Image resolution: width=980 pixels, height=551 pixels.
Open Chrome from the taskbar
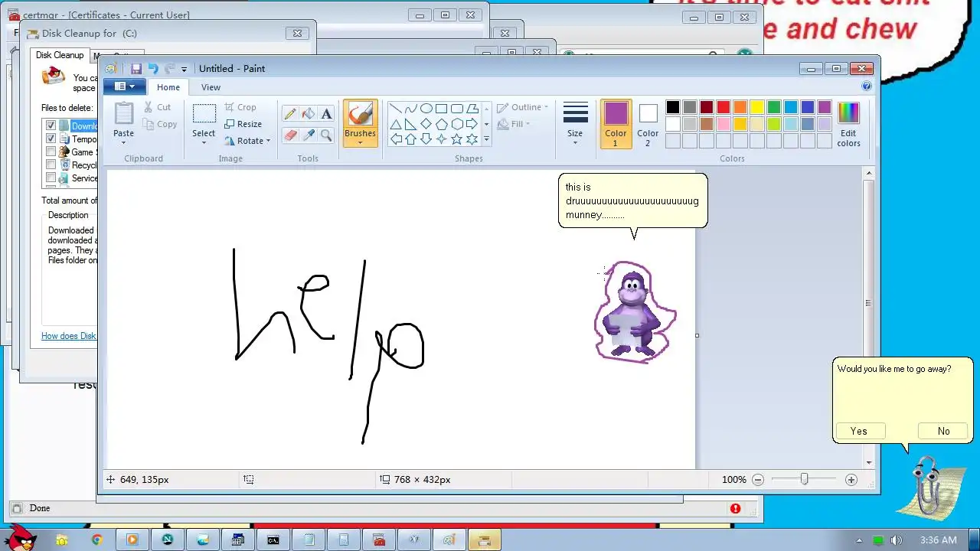(96, 540)
